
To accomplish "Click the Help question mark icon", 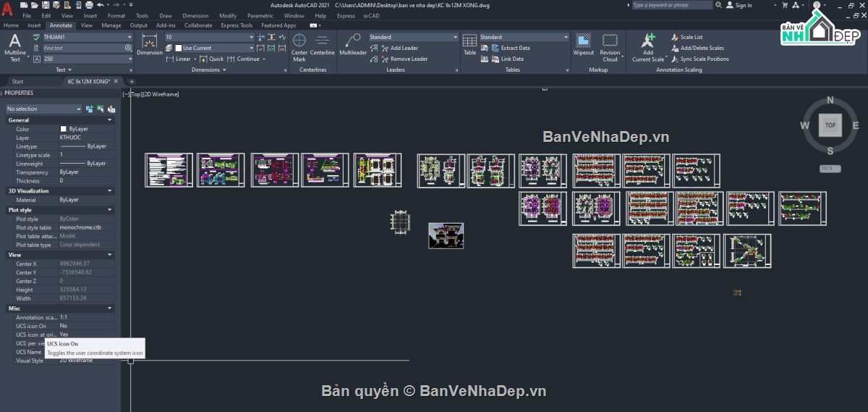I will click(815, 5).
